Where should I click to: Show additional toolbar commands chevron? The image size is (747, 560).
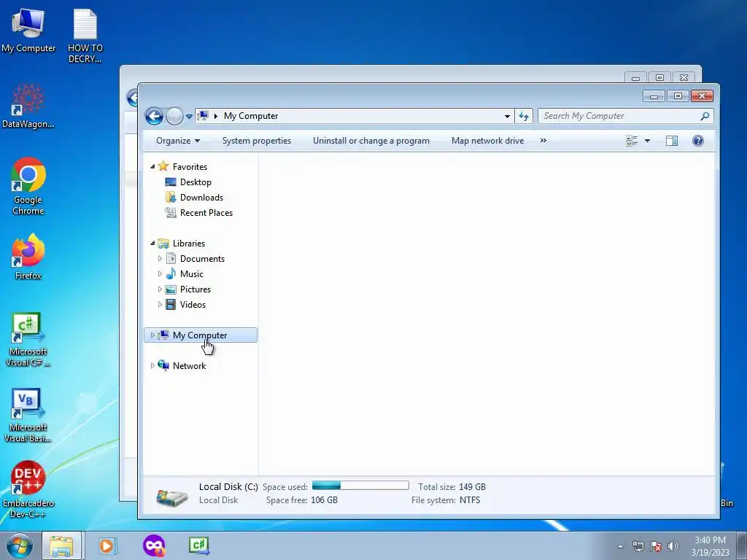(543, 141)
